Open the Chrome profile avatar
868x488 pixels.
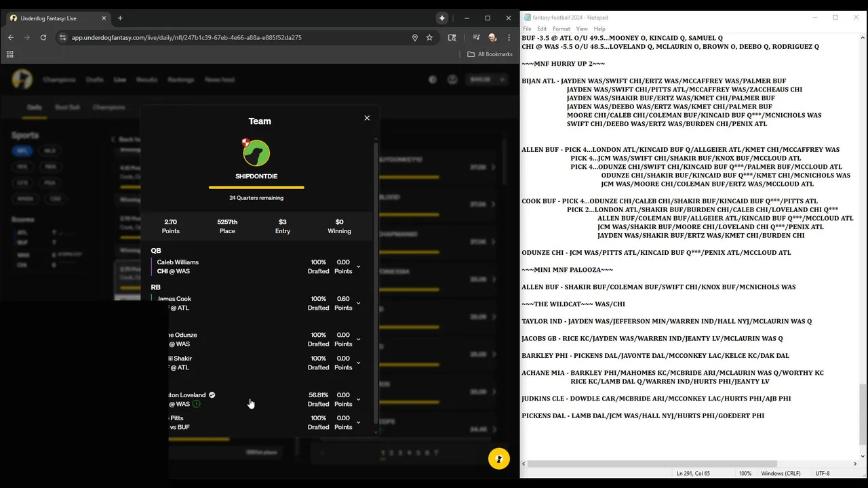pyautogui.click(x=492, y=38)
